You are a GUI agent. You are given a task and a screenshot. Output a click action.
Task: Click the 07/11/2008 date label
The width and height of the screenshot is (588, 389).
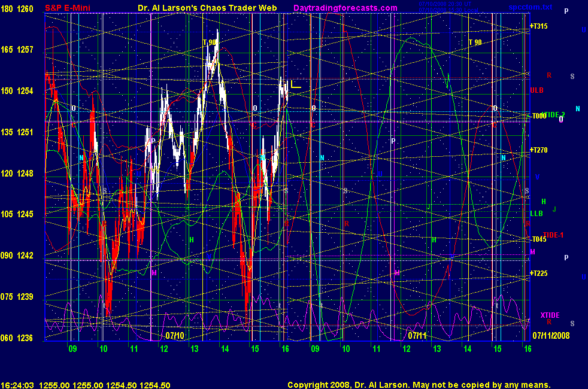tap(551, 335)
